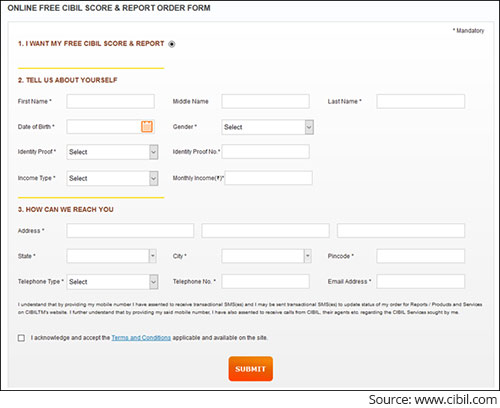Open the Gender dropdown
The width and height of the screenshot is (500, 408).
tap(268, 127)
